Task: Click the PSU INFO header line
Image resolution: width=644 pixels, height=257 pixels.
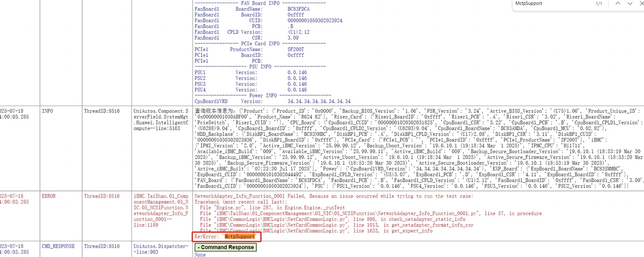Action: 260,67
